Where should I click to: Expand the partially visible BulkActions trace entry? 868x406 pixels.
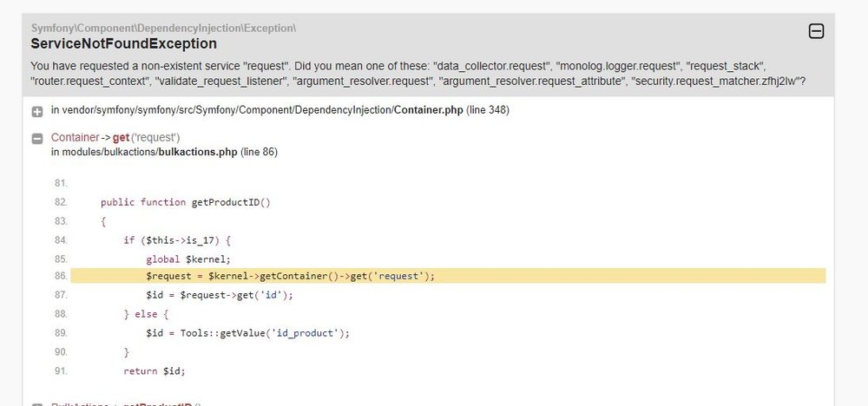(x=37, y=403)
